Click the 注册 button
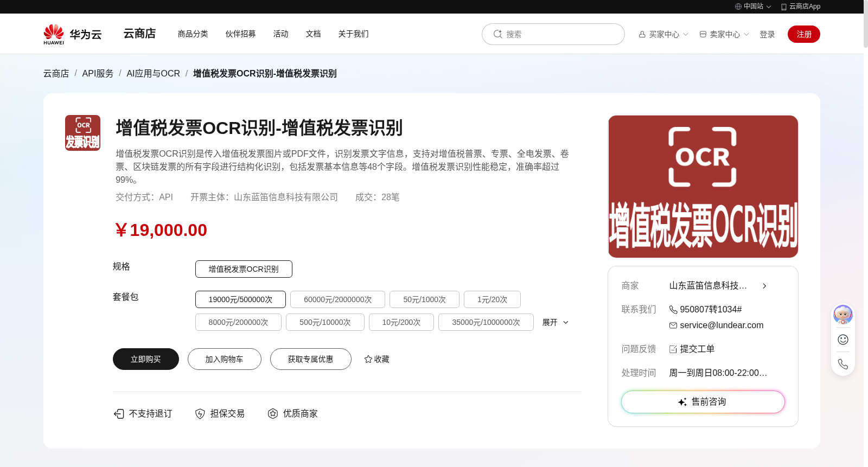Image resolution: width=868 pixels, height=467 pixels. click(804, 34)
